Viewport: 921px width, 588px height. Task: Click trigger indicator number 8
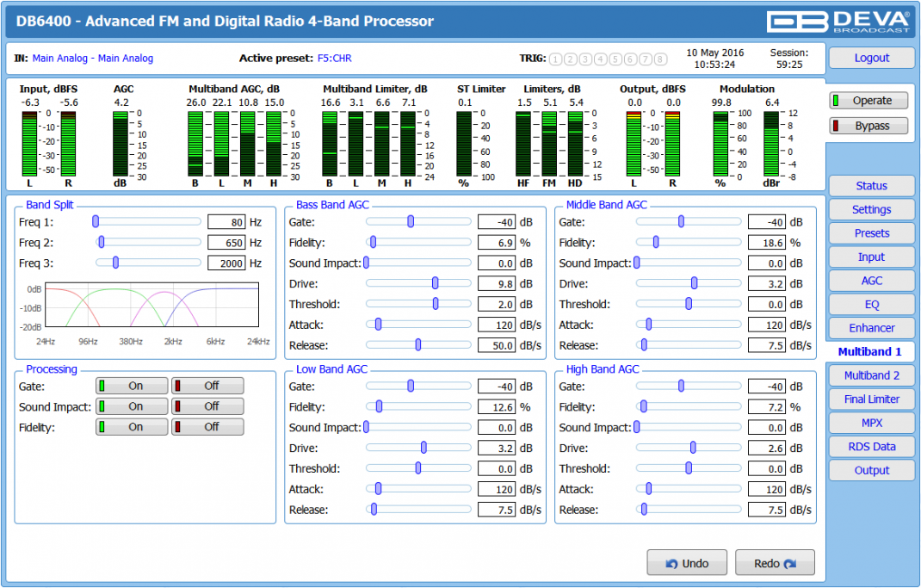point(660,59)
